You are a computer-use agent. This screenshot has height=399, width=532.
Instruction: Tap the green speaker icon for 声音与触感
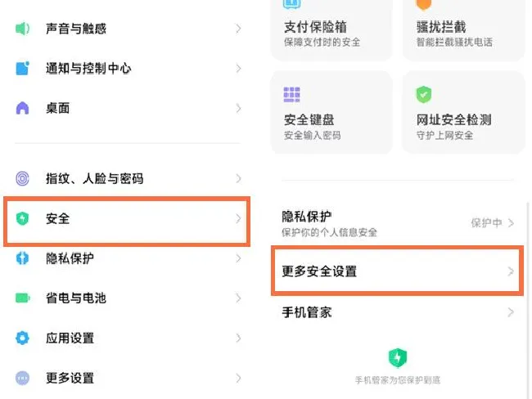22,29
